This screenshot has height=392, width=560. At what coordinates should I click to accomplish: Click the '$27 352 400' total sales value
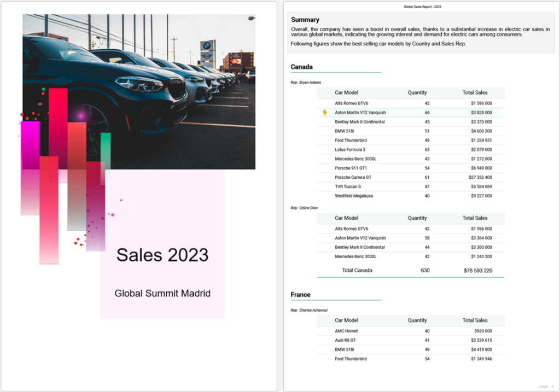[x=480, y=178]
